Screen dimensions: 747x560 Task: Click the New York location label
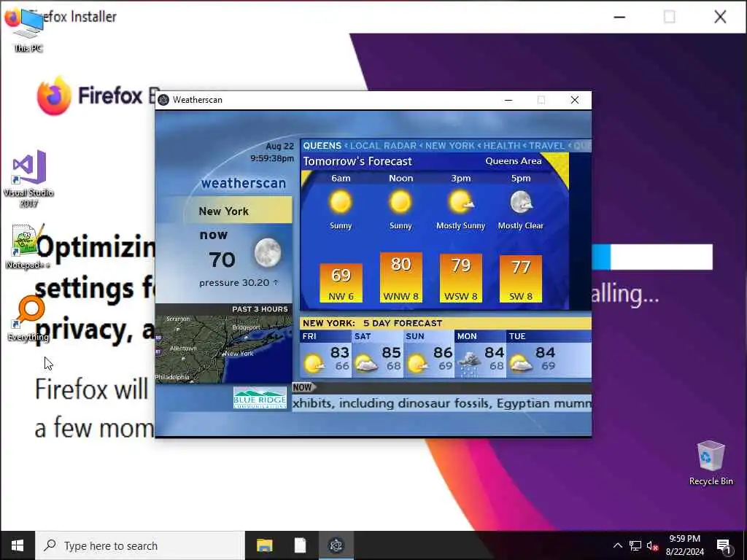[x=223, y=211]
